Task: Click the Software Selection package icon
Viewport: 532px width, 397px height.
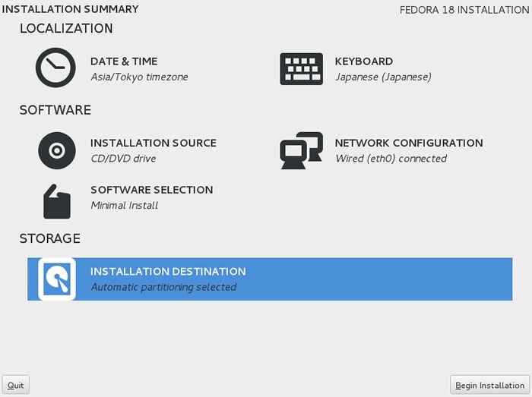Action: point(57,202)
